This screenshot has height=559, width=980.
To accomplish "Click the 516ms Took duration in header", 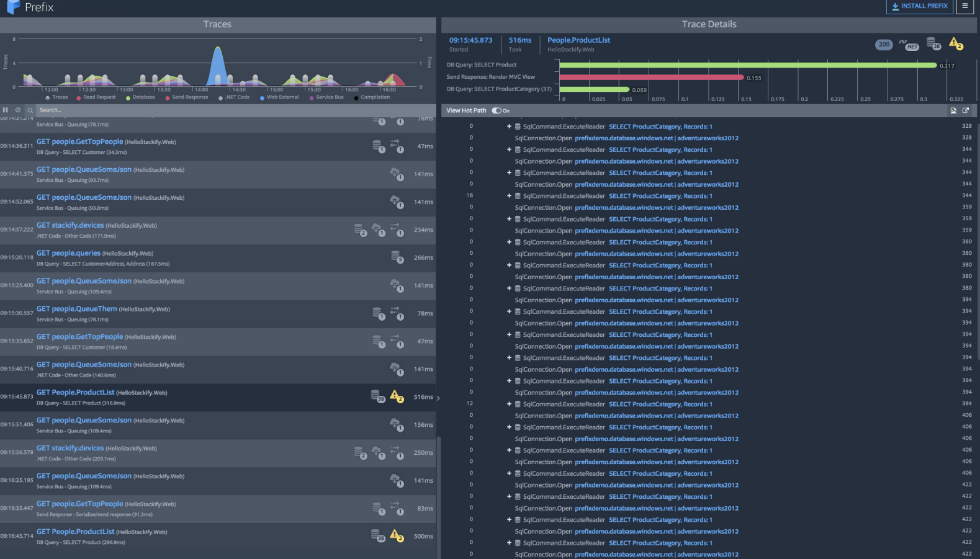I will pos(520,40).
